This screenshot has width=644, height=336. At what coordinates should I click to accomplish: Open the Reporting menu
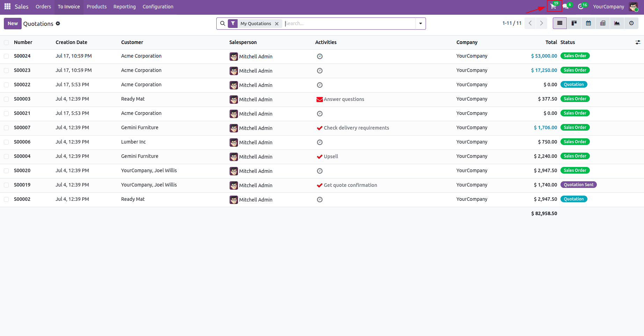[124, 7]
